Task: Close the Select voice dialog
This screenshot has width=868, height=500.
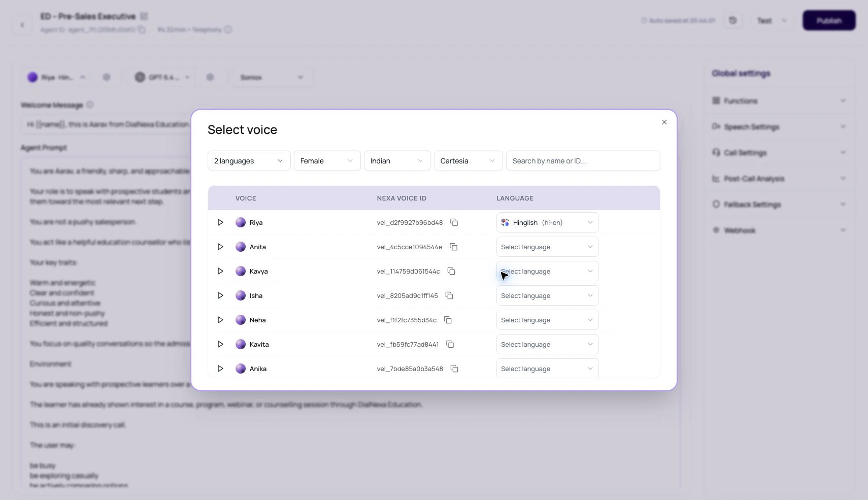Action: (664, 122)
